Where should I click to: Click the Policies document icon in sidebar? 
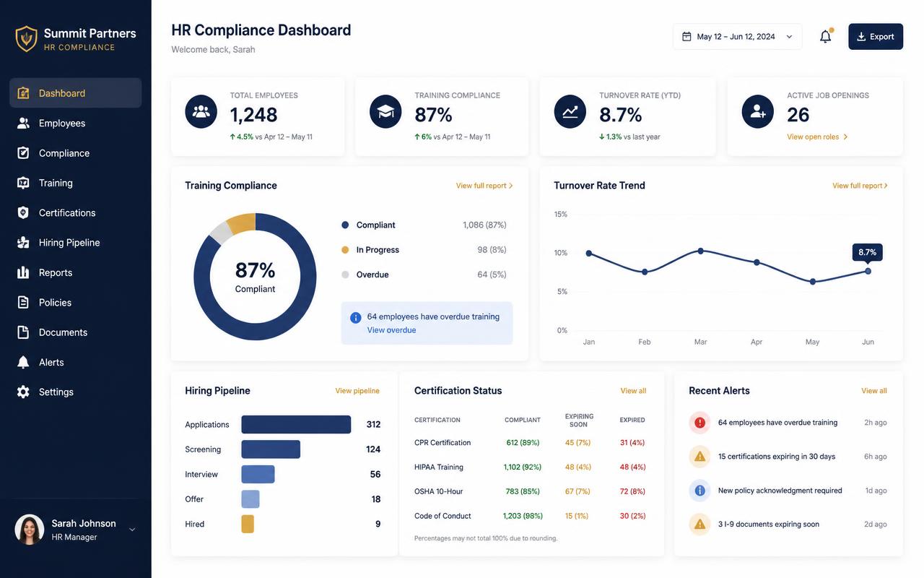tap(23, 302)
